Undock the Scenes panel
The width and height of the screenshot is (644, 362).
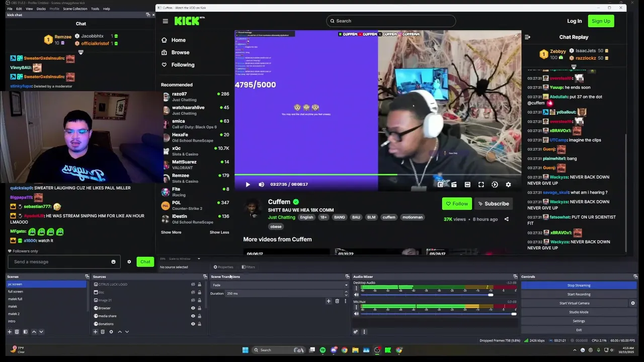pyautogui.click(x=87, y=277)
